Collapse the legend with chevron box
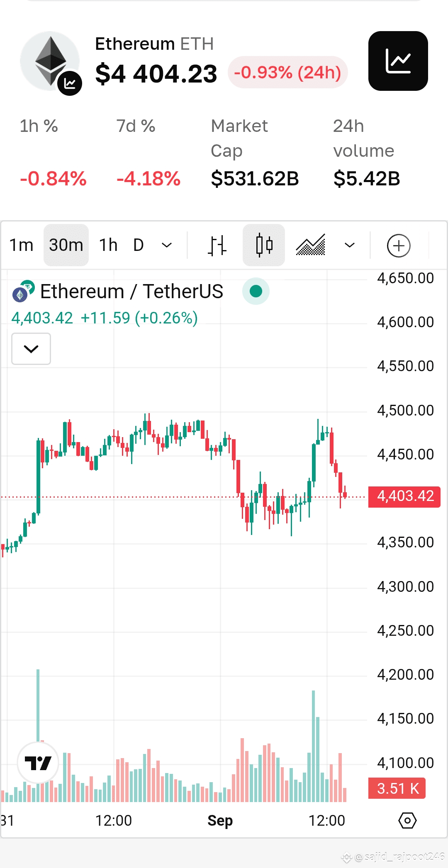The width and height of the screenshot is (448, 868). pyautogui.click(x=31, y=349)
